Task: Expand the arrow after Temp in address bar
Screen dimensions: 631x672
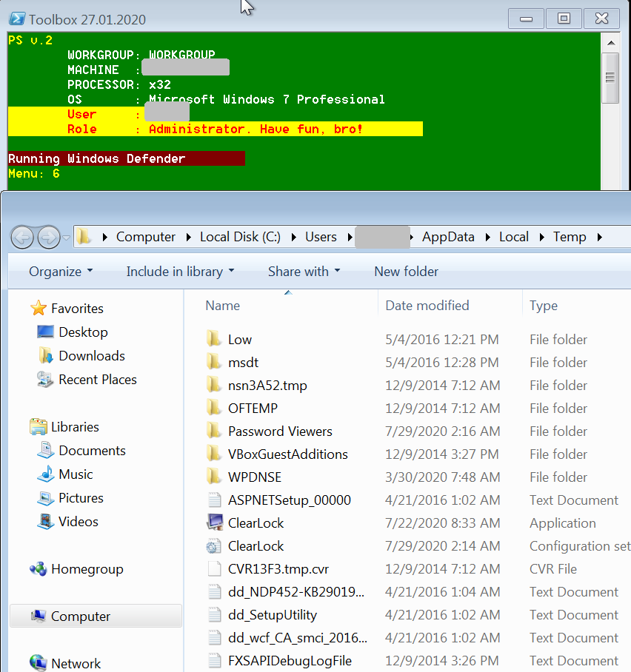Action: click(x=599, y=237)
